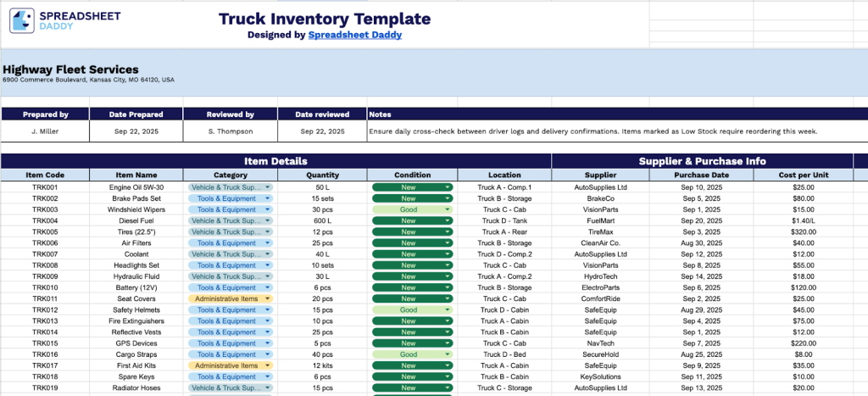Click Safety Helmets Good condition chip
868x396 pixels.
413,310
